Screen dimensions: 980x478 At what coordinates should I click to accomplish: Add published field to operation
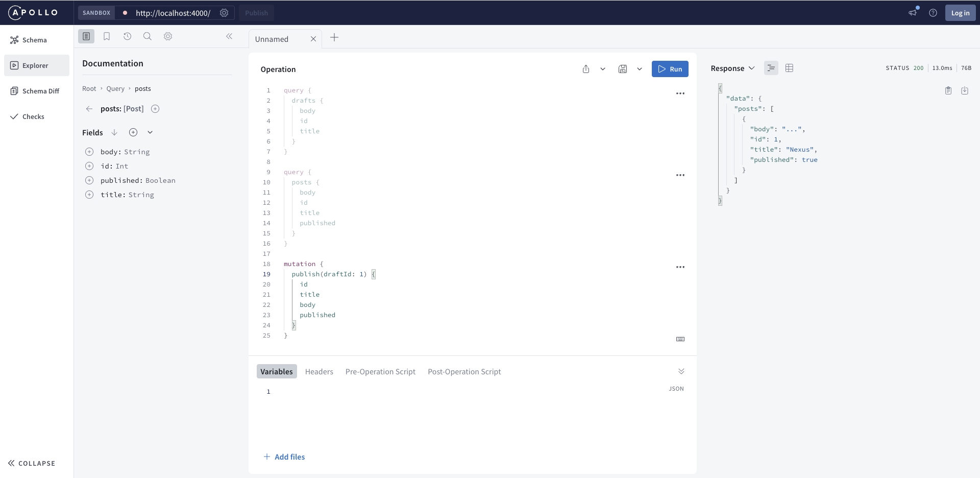point(89,180)
